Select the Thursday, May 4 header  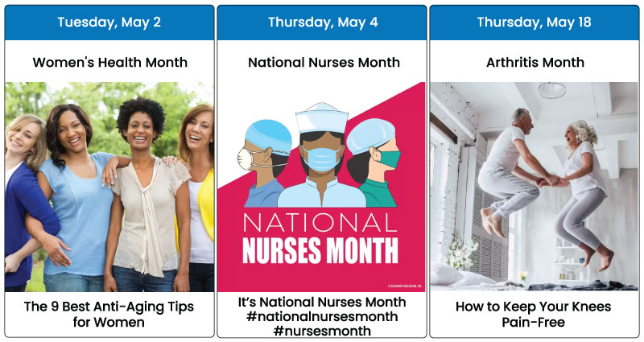(322, 23)
